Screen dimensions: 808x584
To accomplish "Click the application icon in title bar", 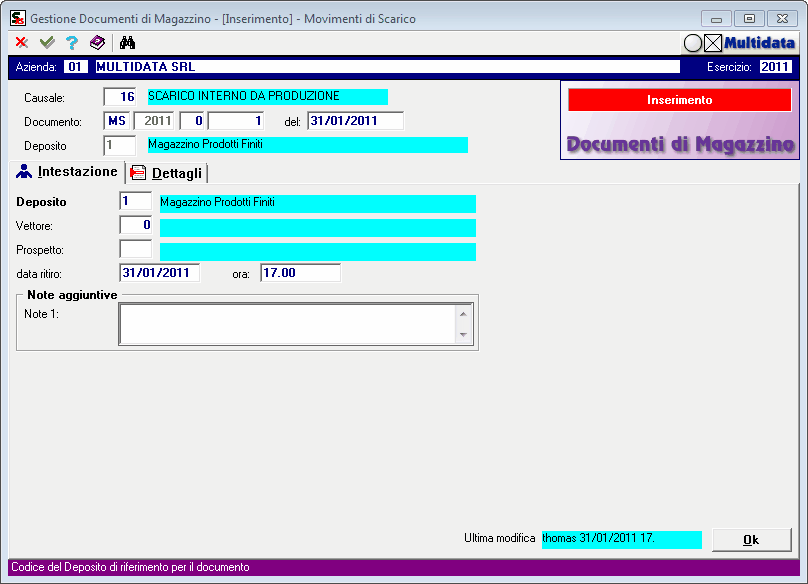I will (17, 18).
